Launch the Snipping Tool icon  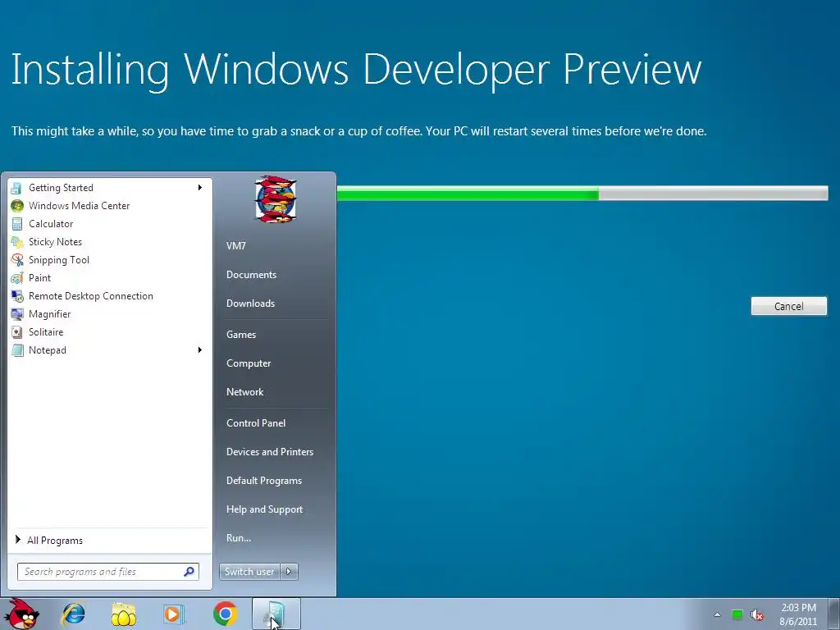click(17, 260)
